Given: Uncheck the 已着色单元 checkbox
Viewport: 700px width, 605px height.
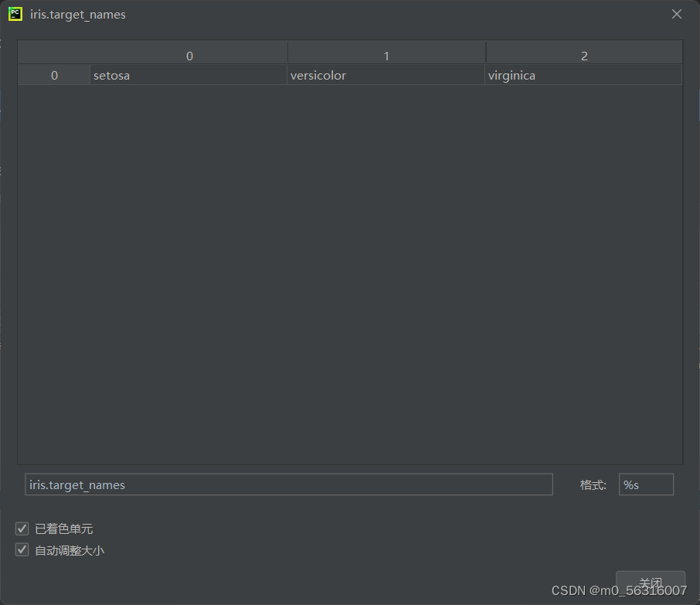Looking at the screenshot, I should (x=22, y=529).
